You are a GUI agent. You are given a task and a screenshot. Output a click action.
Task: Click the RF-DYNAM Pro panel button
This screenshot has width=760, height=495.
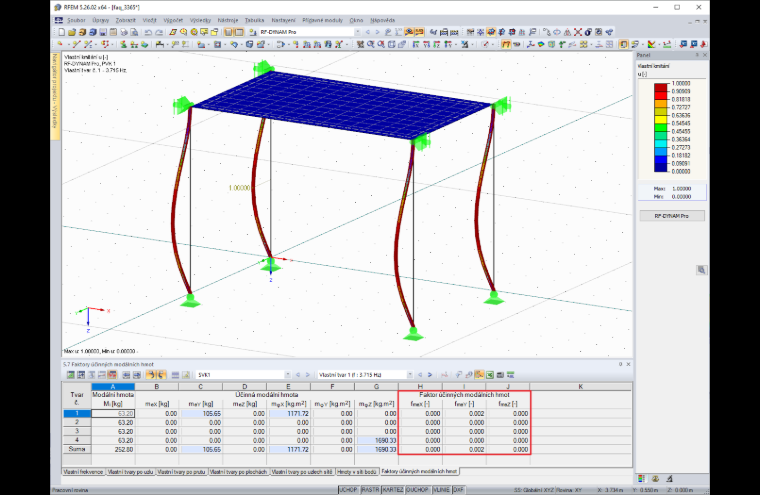[672, 216]
